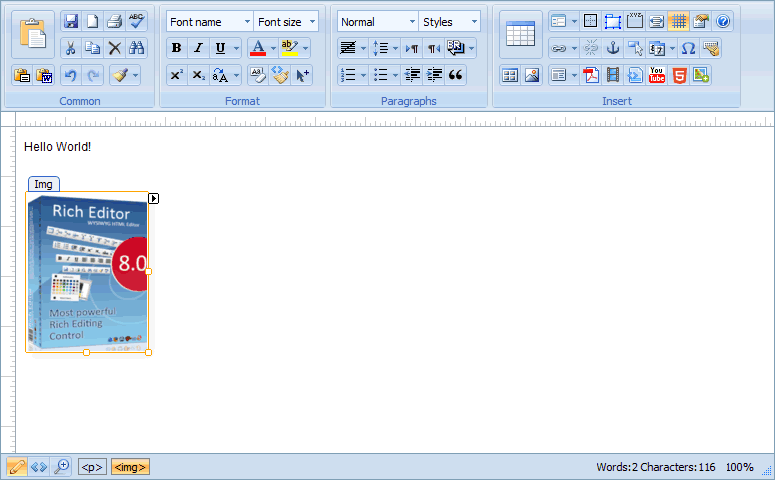Switch to the code view tab

coord(39,467)
